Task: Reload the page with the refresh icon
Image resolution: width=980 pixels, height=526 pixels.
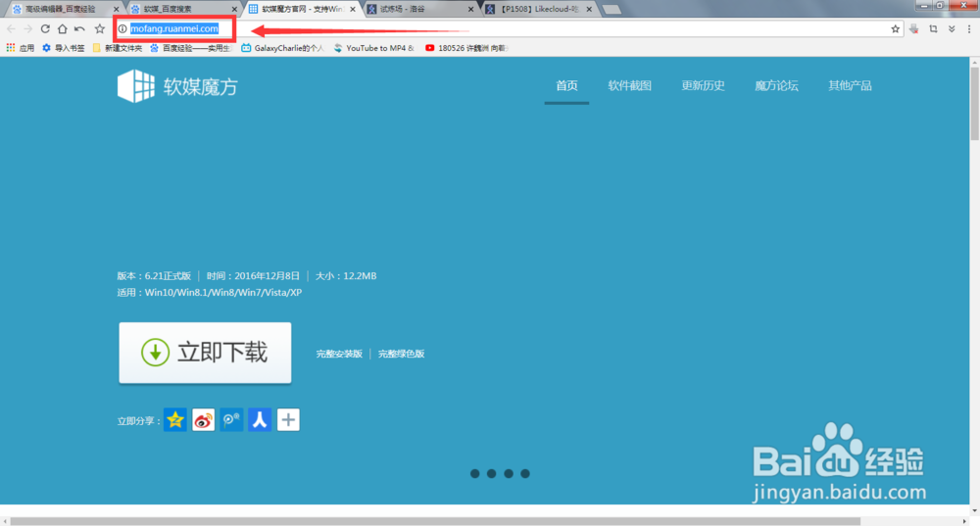Action: [x=45, y=28]
